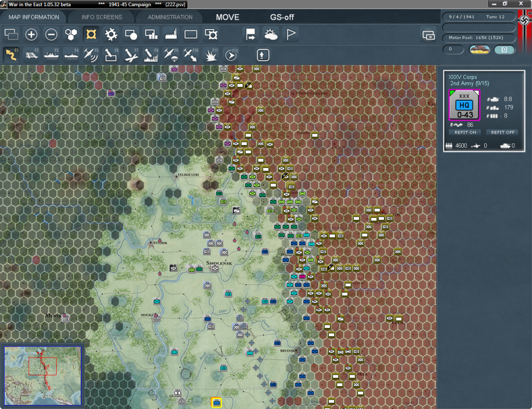Click the rectangle with gear-shape icon

(211, 34)
